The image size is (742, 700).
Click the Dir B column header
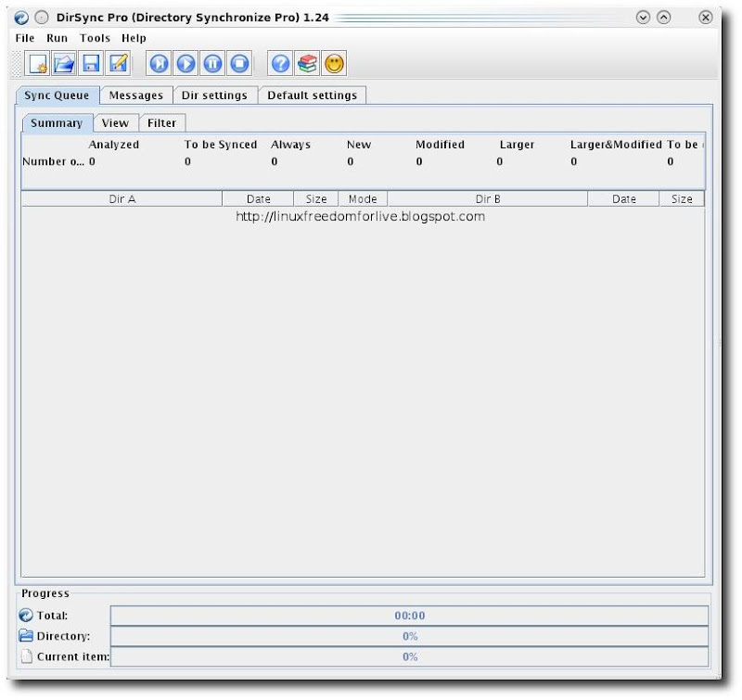[x=488, y=199]
